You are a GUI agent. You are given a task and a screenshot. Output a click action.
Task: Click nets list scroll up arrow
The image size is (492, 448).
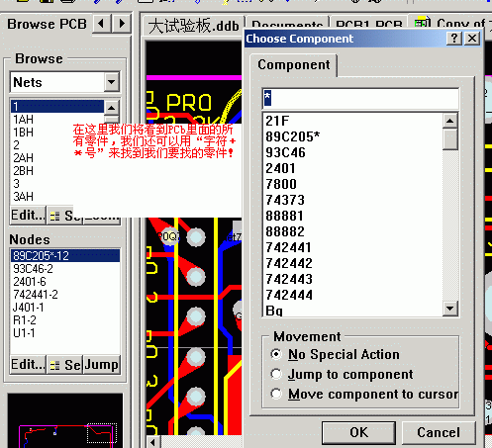112,108
